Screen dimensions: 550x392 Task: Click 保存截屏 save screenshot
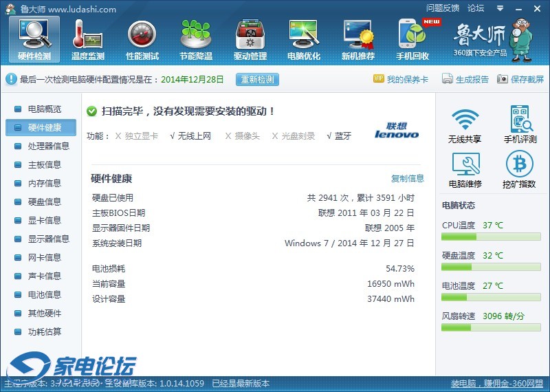click(520, 79)
